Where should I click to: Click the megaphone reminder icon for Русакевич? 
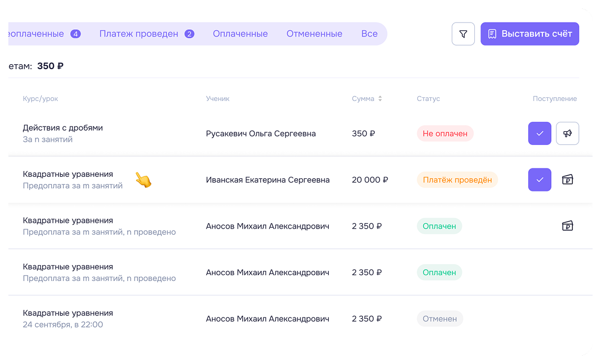(x=567, y=133)
